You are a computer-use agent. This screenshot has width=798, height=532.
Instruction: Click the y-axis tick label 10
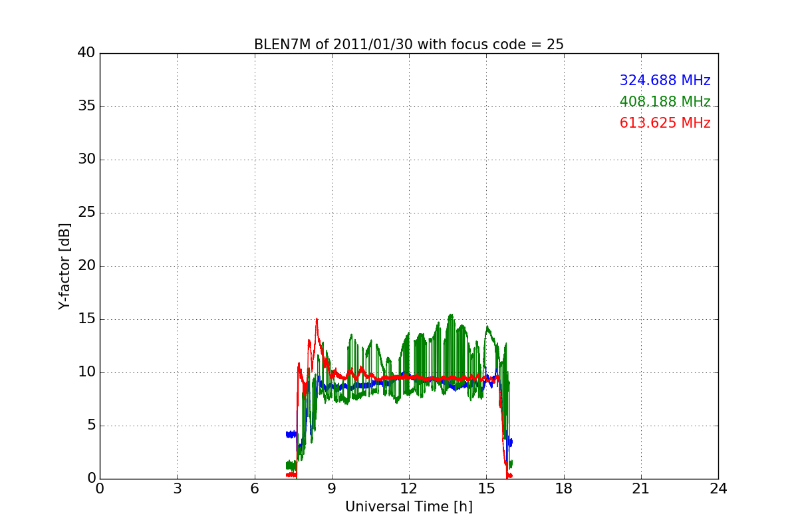(86, 372)
